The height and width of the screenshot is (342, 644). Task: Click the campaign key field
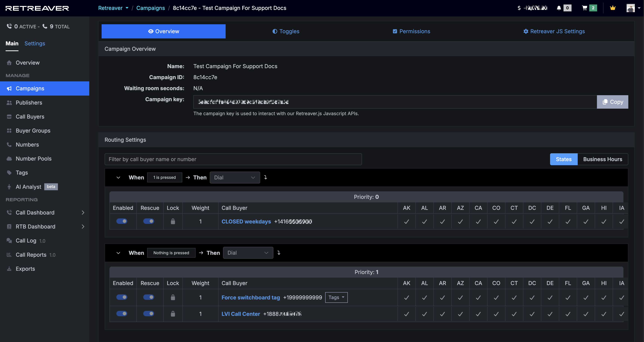[x=395, y=102]
